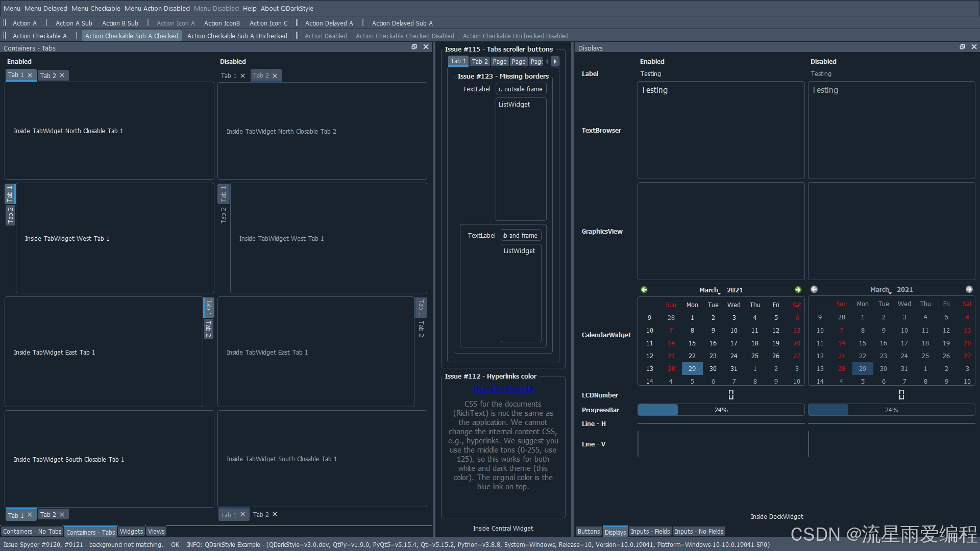980x551 pixels.
Task: Close the Containers - Tabs dock panel
Action: coord(426,47)
